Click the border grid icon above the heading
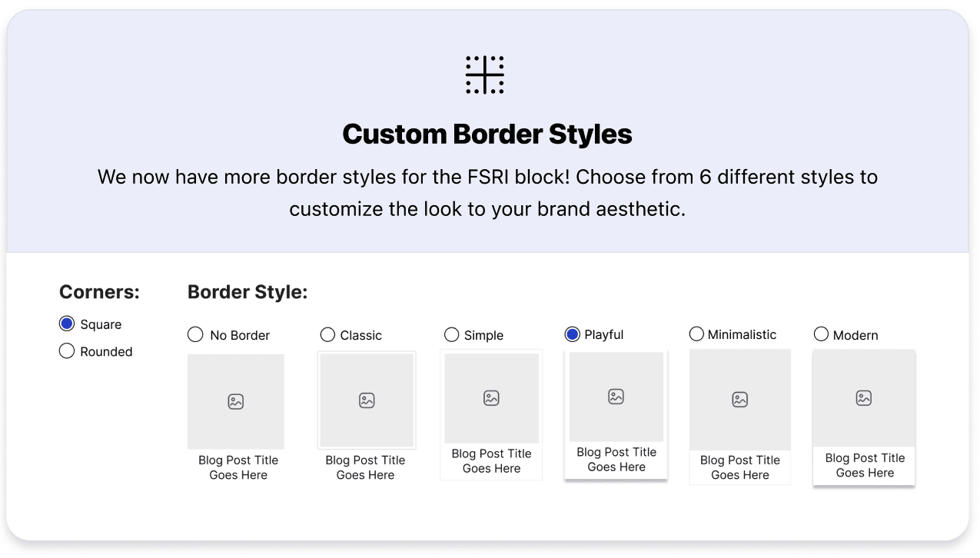The image size is (980, 558). 484,75
